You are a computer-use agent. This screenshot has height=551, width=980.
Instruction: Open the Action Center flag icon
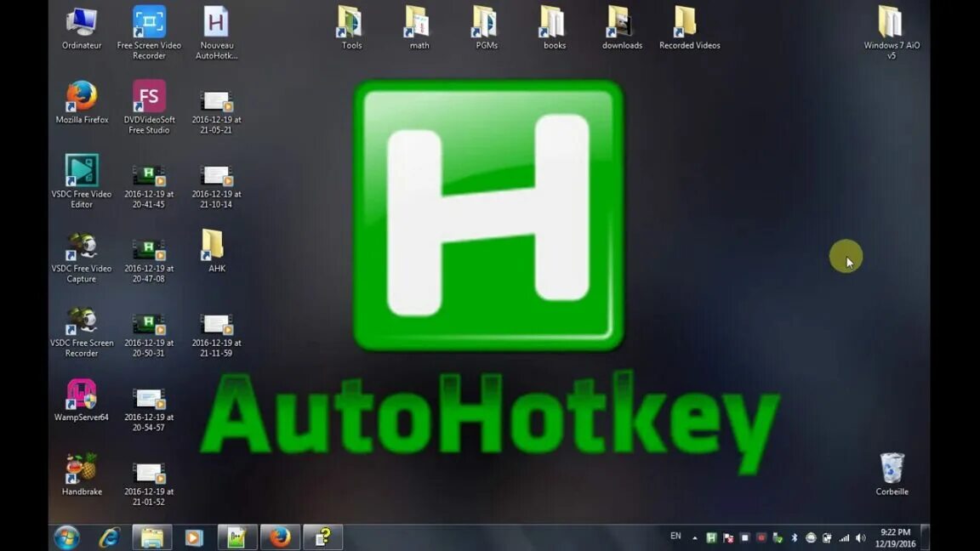click(728, 538)
